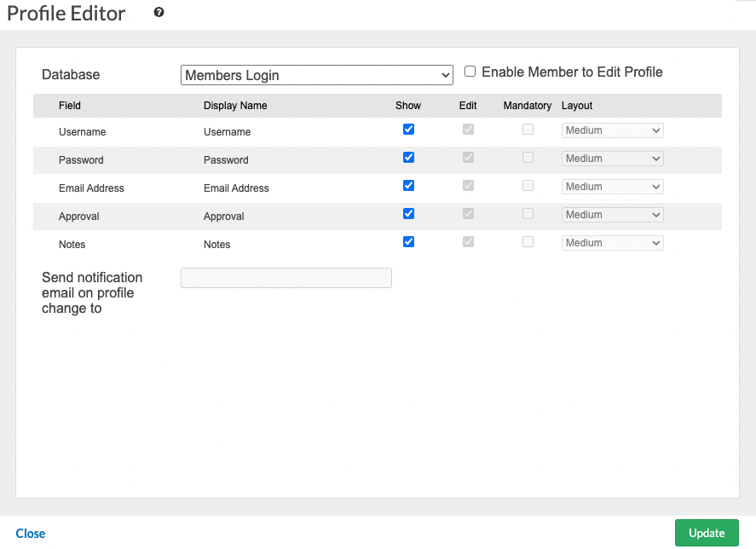Open Layout dropdown for Notes row

coord(612,243)
